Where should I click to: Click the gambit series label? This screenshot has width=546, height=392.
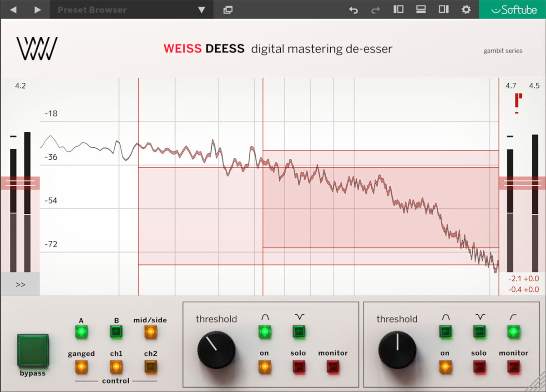tap(503, 51)
